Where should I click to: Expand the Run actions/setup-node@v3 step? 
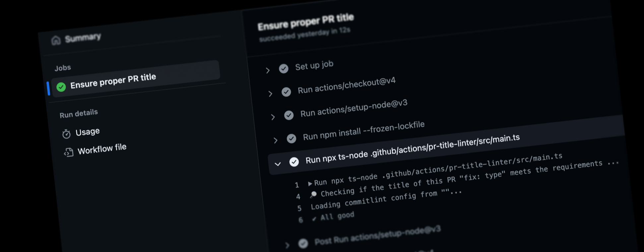(x=273, y=117)
